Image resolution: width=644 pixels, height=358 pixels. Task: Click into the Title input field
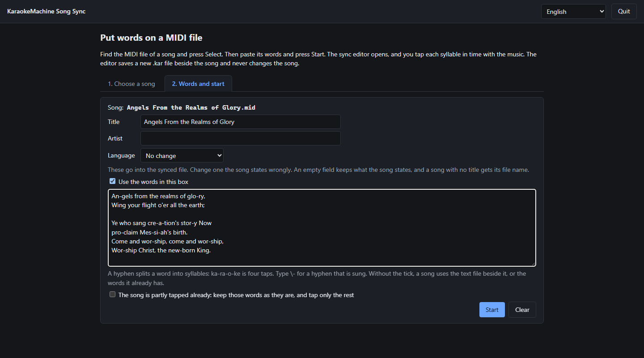coord(241,122)
